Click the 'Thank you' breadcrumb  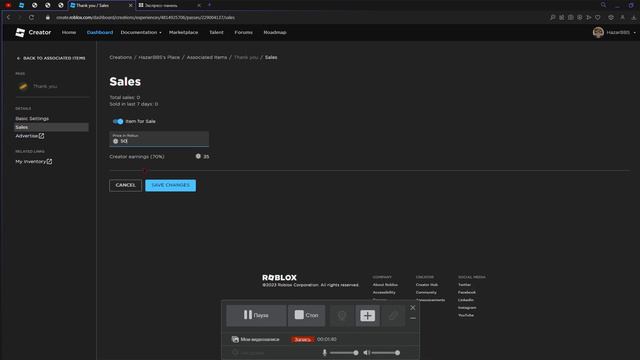coord(246,58)
